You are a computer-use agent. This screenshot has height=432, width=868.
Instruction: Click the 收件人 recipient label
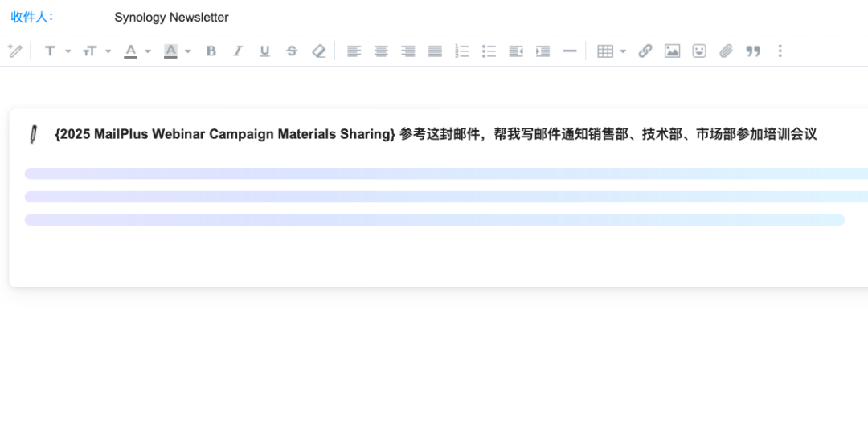[32, 17]
